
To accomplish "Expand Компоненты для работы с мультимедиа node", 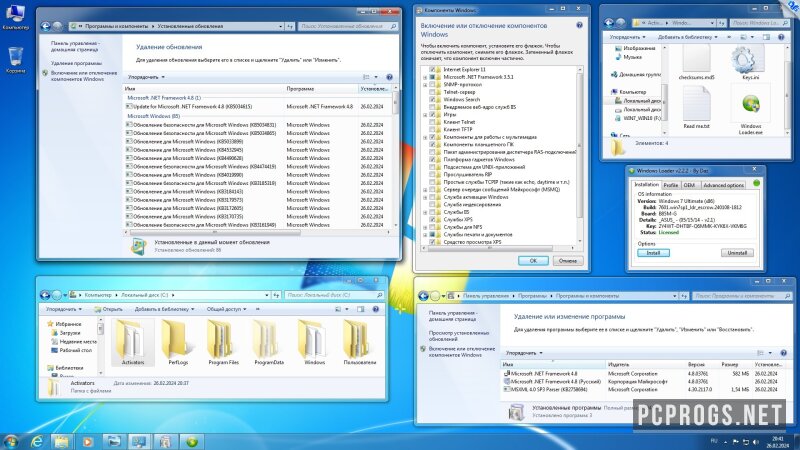I will click(425, 137).
